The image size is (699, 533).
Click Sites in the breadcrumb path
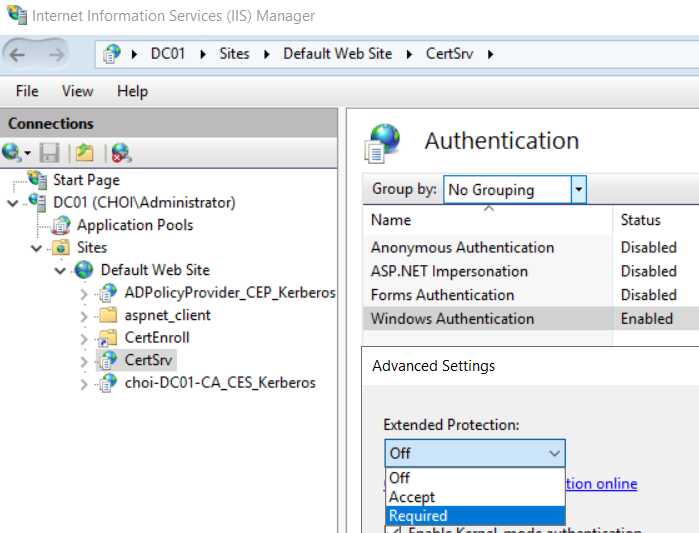234,53
